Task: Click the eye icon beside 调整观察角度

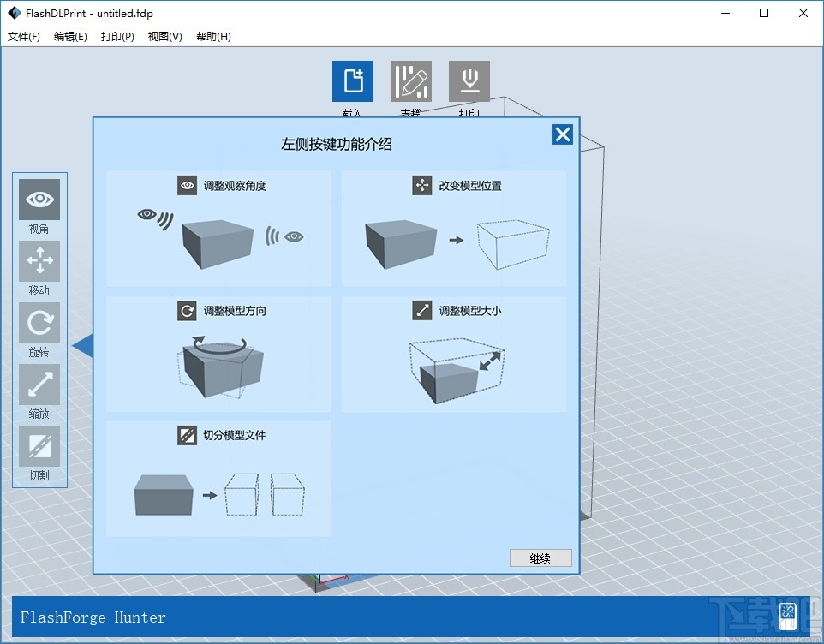Action: 188,185
